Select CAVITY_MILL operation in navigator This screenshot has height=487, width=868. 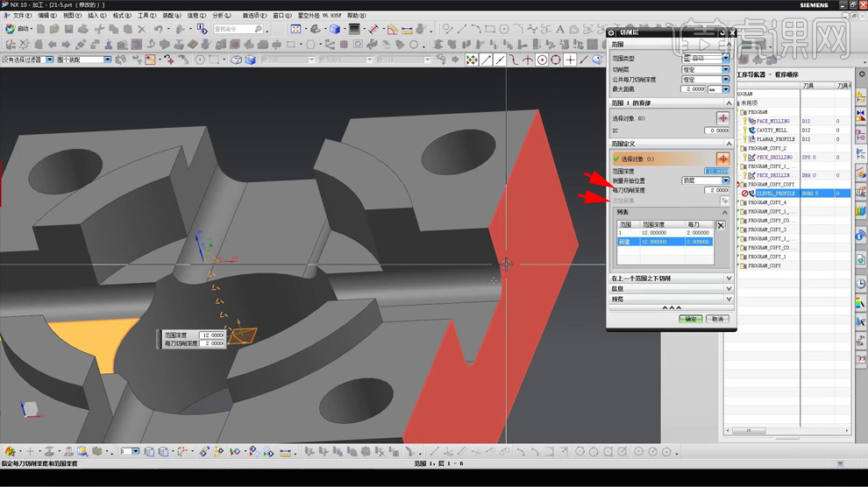coord(772,130)
